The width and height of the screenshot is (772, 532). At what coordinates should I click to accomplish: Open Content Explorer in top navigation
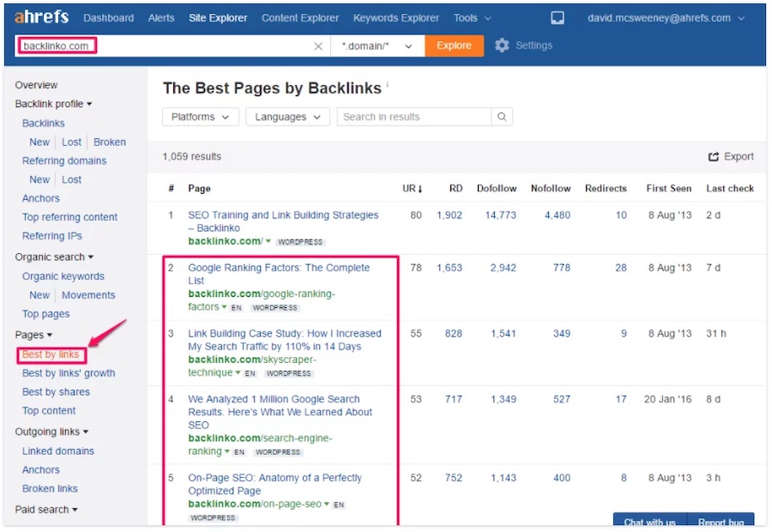point(300,18)
